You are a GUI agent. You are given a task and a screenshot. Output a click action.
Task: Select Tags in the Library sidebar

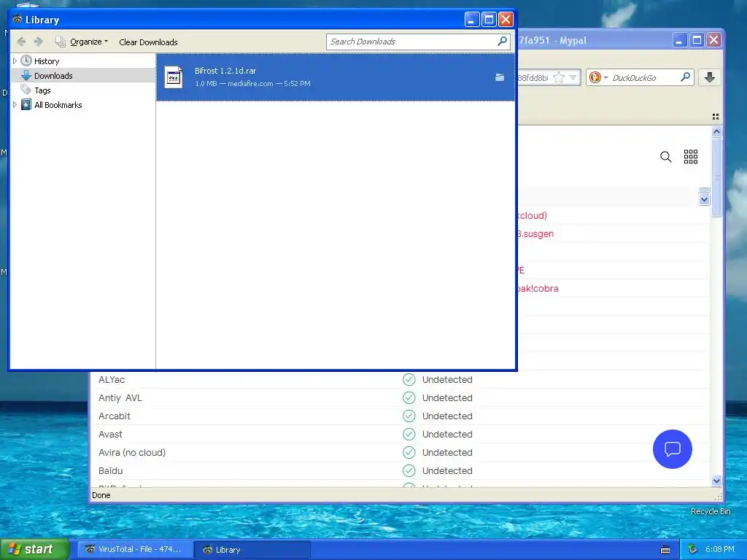coord(42,90)
